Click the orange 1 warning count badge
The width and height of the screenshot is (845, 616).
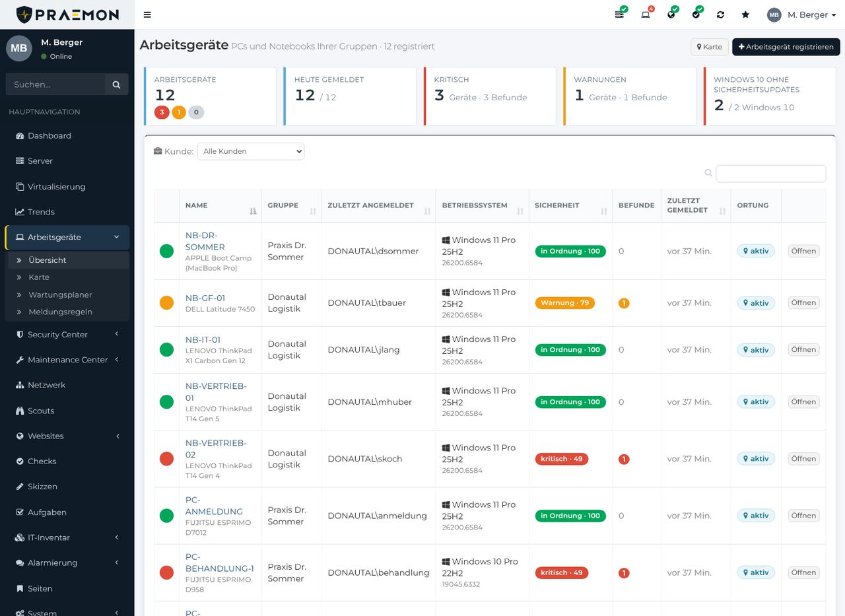click(x=178, y=112)
